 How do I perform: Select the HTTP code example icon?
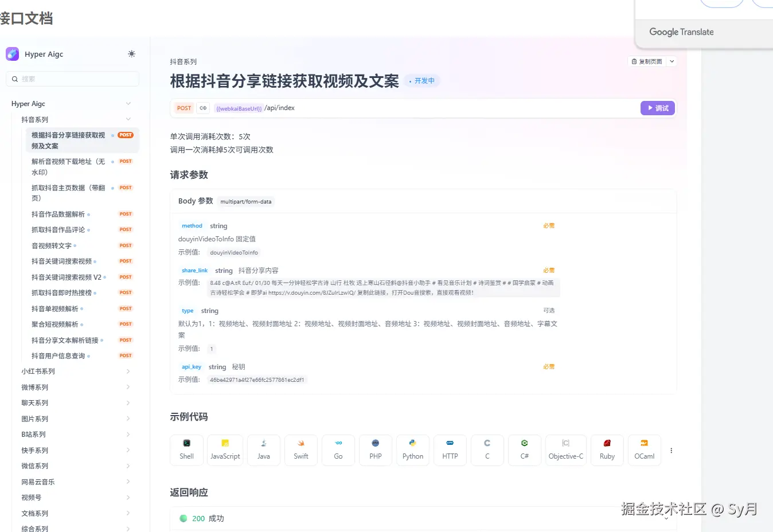tap(450, 450)
